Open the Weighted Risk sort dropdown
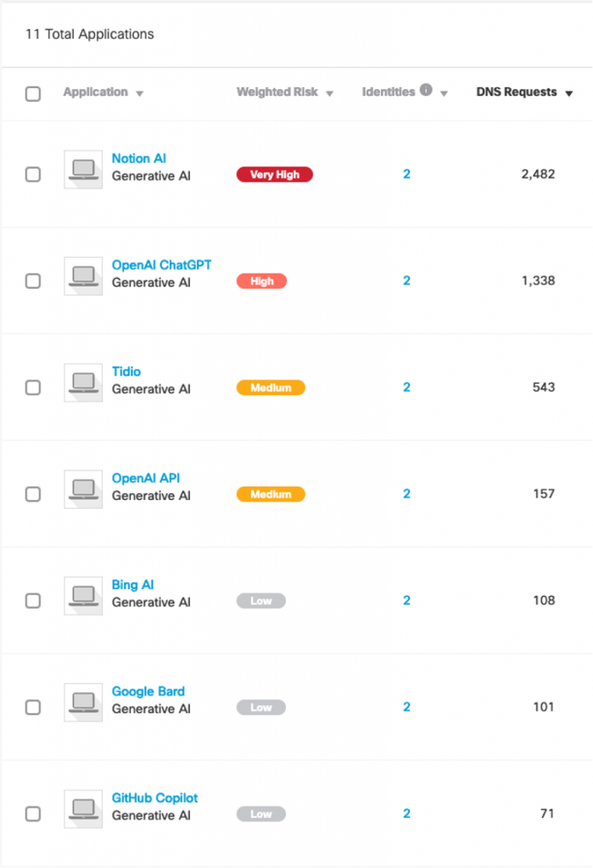The width and height of the screenshot is (593, 868). pyautogui.click(x=329, y=93)
